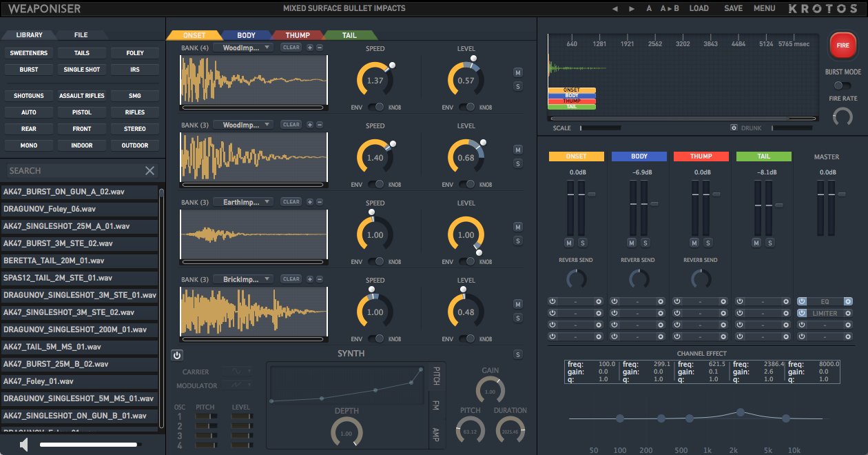
Task: Toggle EarthImp speed ENV/KNOB switch
Action: 376,262
